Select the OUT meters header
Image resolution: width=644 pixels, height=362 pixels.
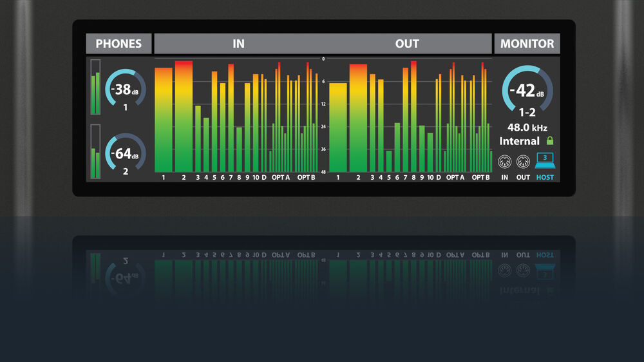click(x=407, y=44)
